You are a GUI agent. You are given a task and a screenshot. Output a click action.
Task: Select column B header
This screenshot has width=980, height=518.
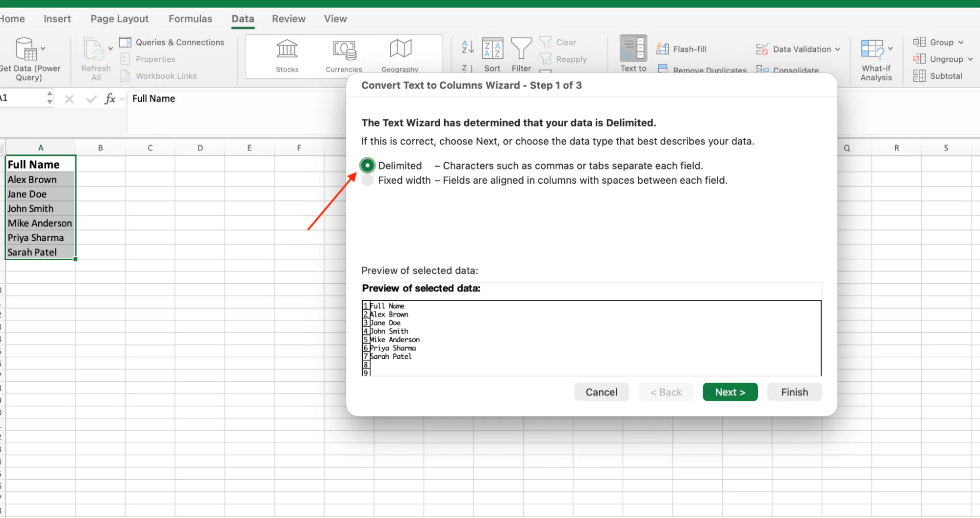pos(100,148)
